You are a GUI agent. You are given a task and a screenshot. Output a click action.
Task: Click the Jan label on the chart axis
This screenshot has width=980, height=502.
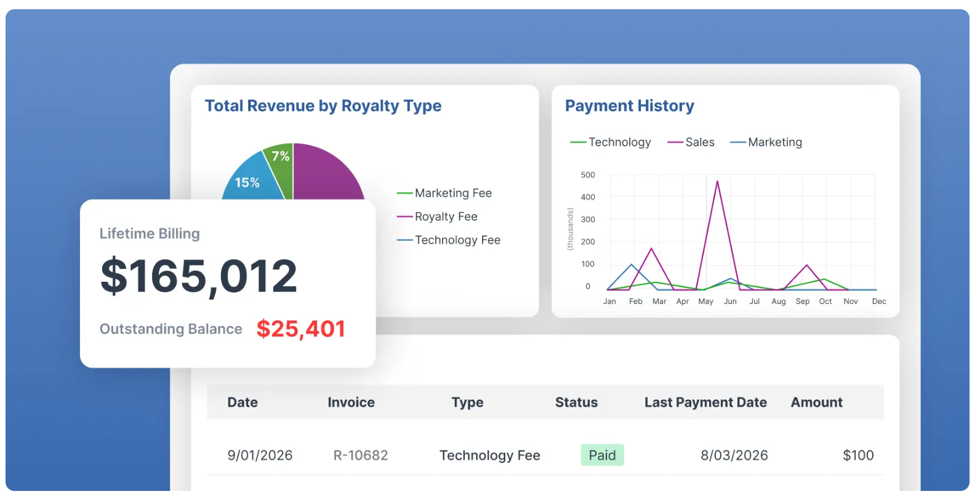[609, 301]
